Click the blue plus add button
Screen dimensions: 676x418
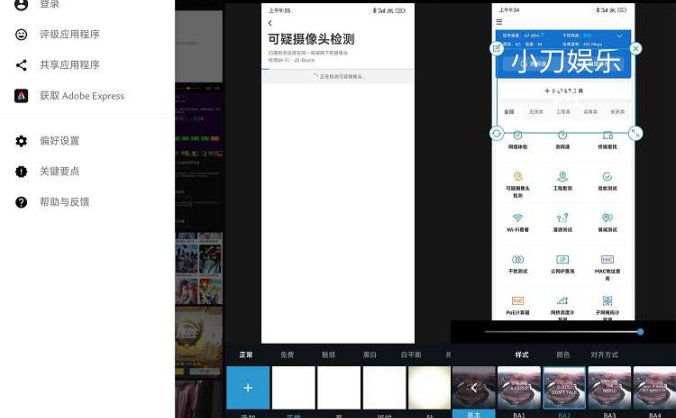point(247,387)
